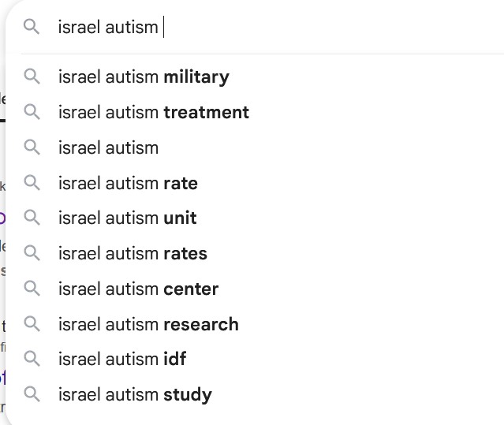Pick the plain 'israel autism' suggestion
This screenshot has width=504, height=425.
109,148
